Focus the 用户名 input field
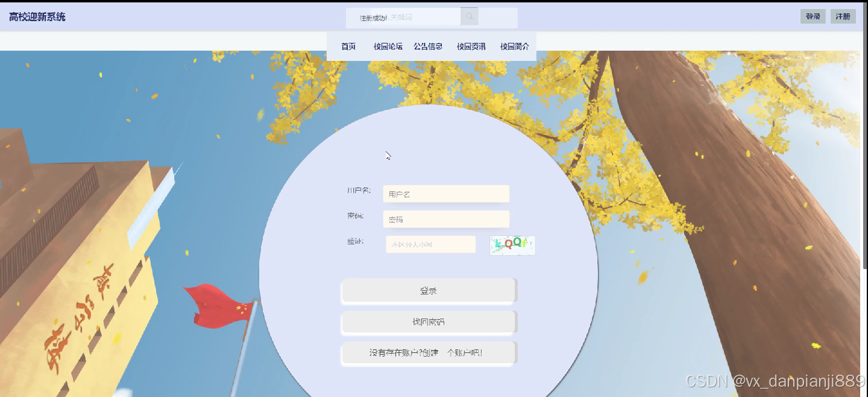This screenshot has width=868, height=397. 446,194
